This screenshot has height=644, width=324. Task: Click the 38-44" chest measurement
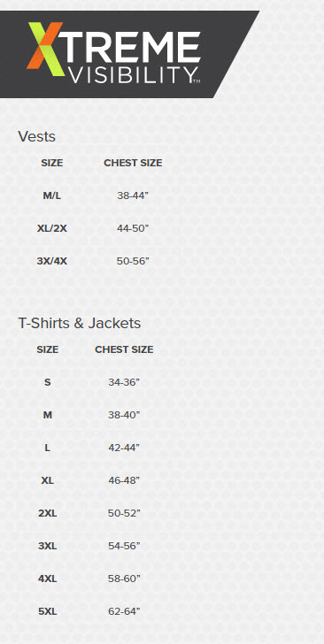coord(133,195)
